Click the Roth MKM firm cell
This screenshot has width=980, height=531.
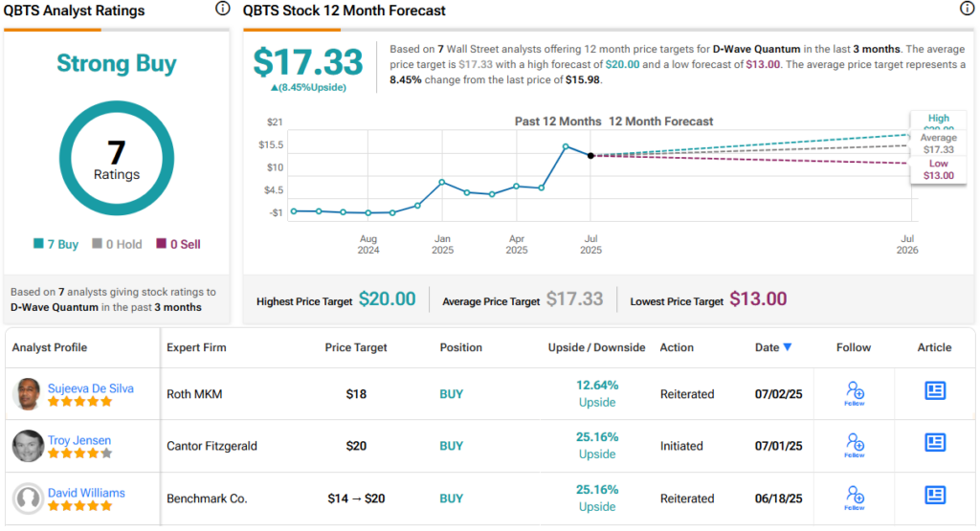tap(194, 394)
